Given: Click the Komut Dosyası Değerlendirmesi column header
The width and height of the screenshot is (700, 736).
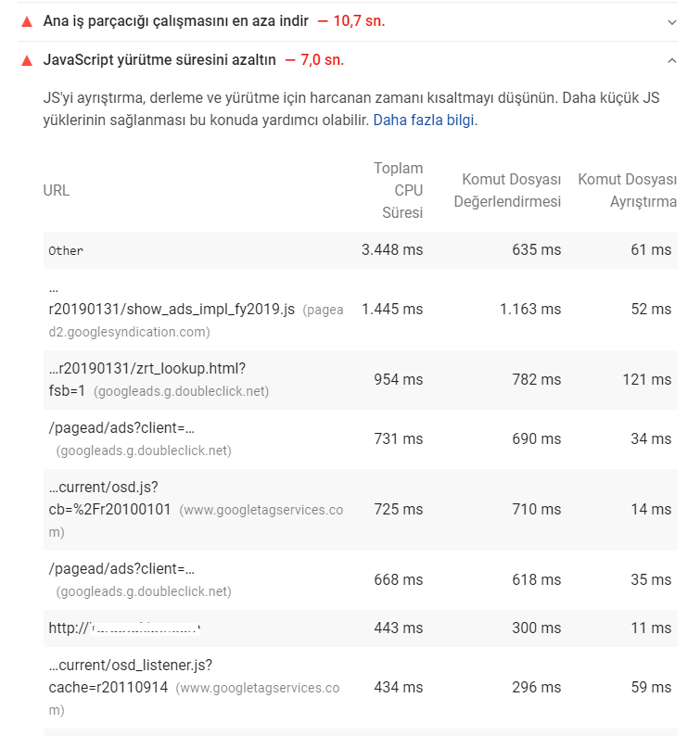Looking at the screenshot, I should [x=507, y=191].
